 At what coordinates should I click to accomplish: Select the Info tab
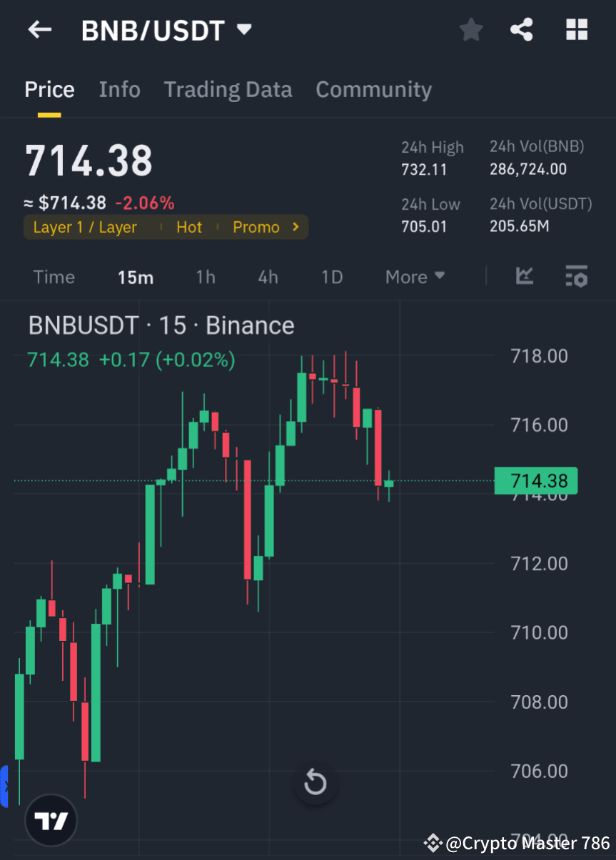click(x=119, y=89)
